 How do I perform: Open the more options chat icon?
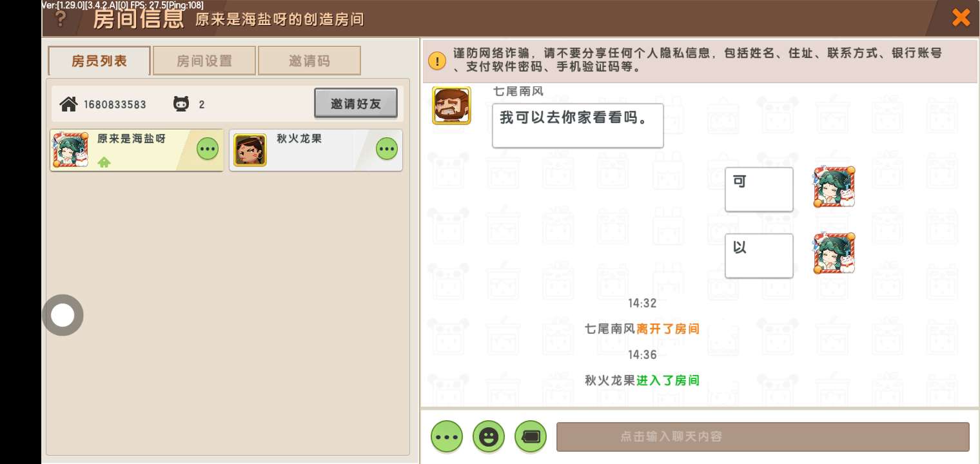pyautogui.click(x=447, y=437)
